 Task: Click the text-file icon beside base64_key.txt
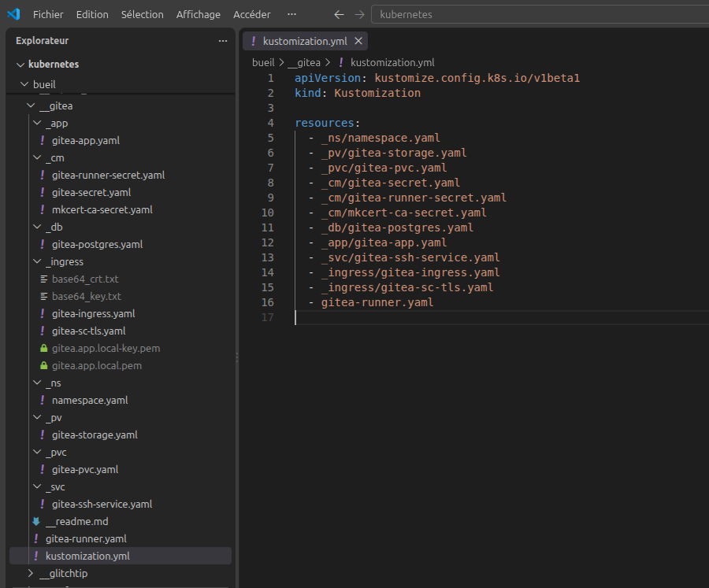(44, 297)
